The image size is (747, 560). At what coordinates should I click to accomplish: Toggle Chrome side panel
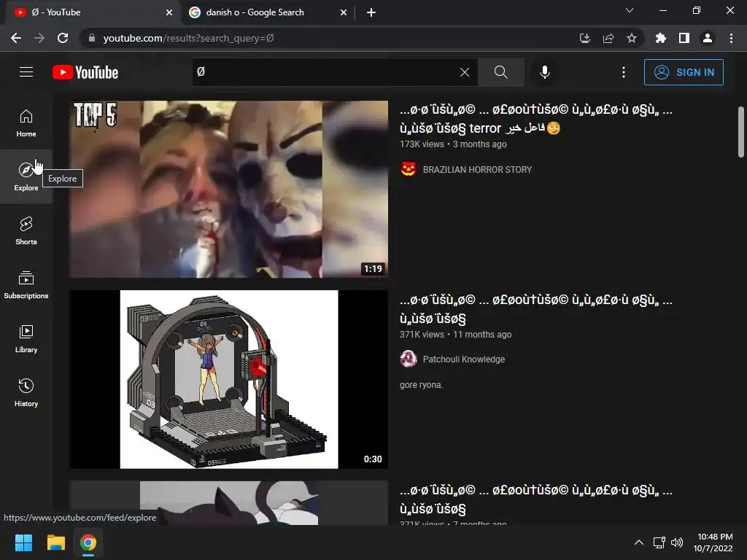click(x=684, y=38)
